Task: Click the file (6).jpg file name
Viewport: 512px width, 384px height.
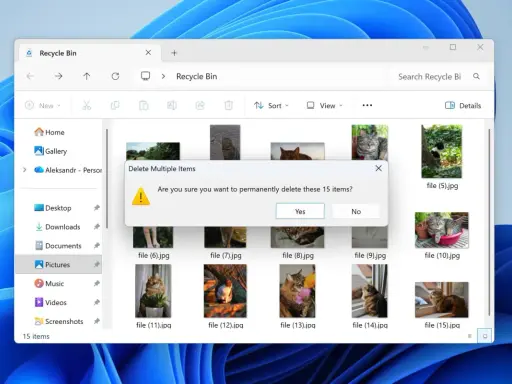Action: tap(154, 255)
